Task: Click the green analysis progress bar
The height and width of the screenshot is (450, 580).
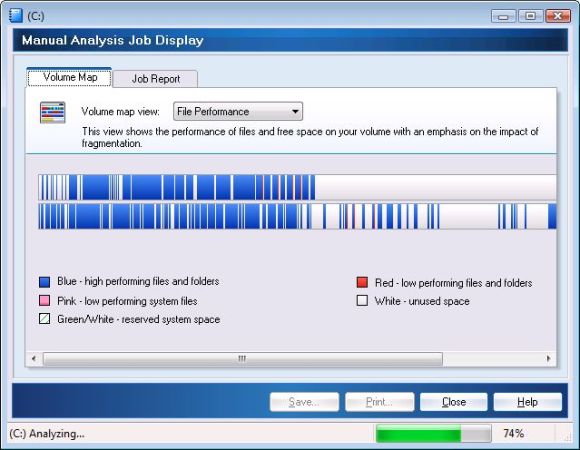Action: coord(434,433)
